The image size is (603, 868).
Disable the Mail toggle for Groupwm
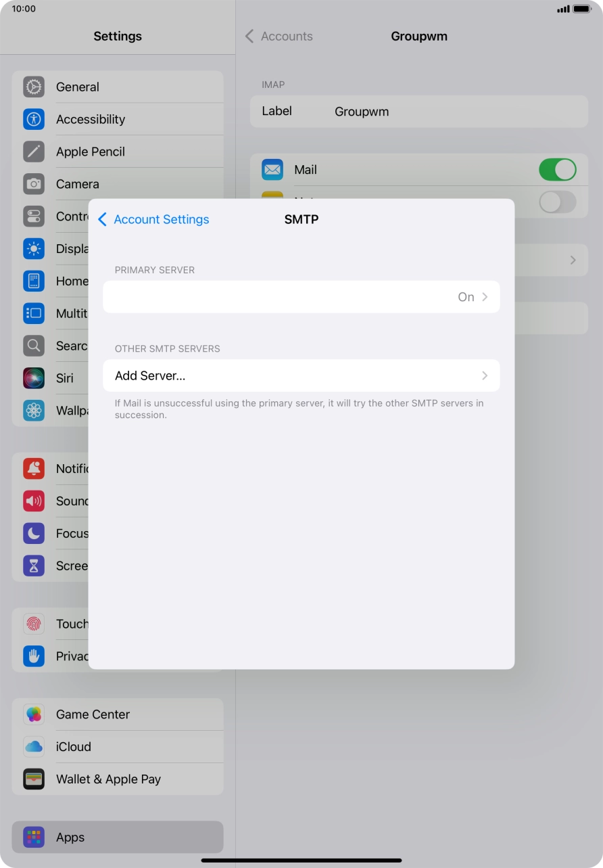(x=558, y=170)
